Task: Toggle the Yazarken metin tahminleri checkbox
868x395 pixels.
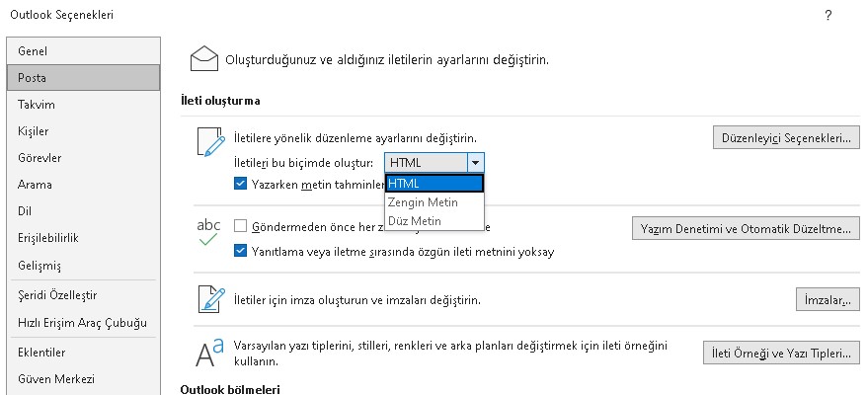Action: tap(241, 184)
